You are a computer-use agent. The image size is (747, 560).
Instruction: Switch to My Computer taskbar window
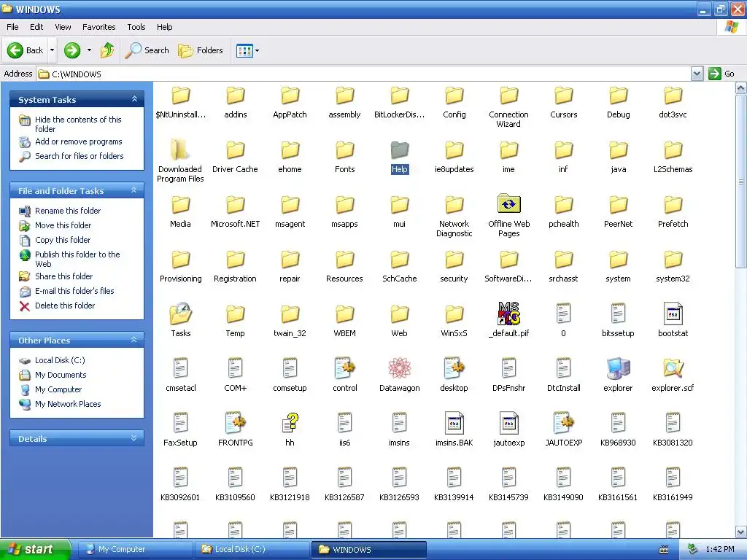click(x=135, y=549)
